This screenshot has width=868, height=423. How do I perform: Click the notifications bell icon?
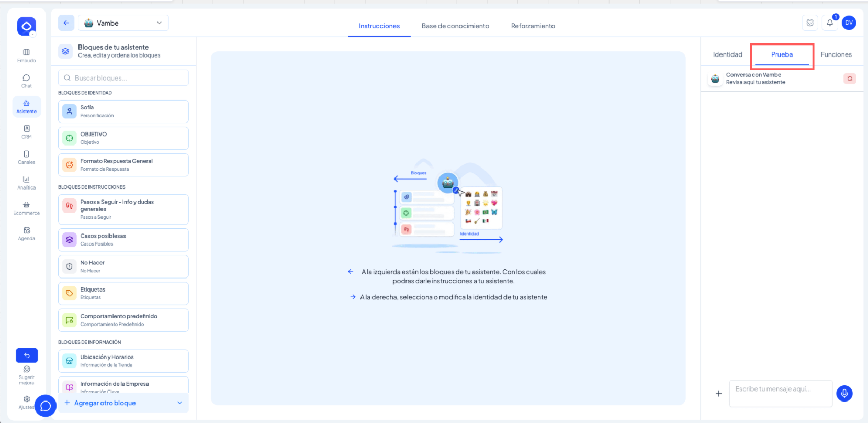[x=830, y=23]
